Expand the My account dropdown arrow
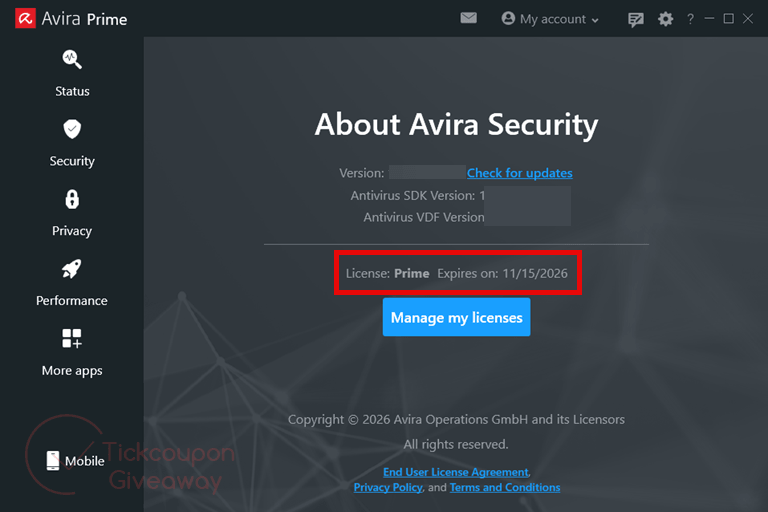The height and width of the screenshot is (512, 768). [x=595, y=20]
